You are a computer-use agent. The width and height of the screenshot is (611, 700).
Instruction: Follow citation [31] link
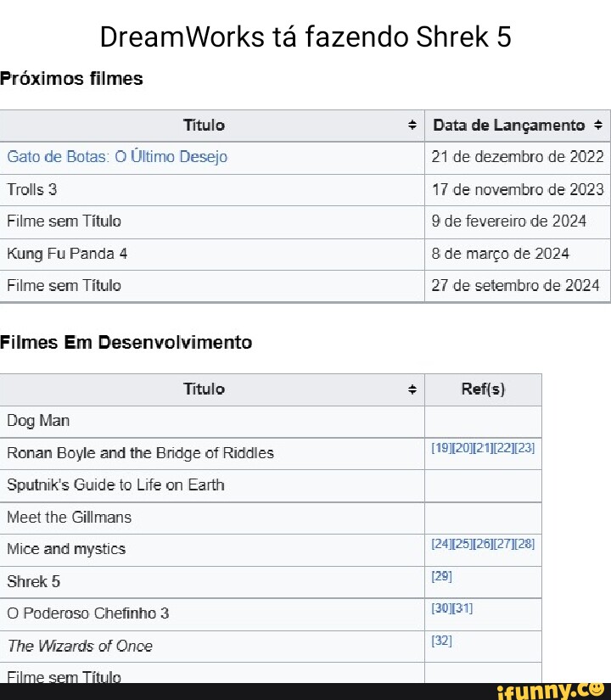point(462,608)
